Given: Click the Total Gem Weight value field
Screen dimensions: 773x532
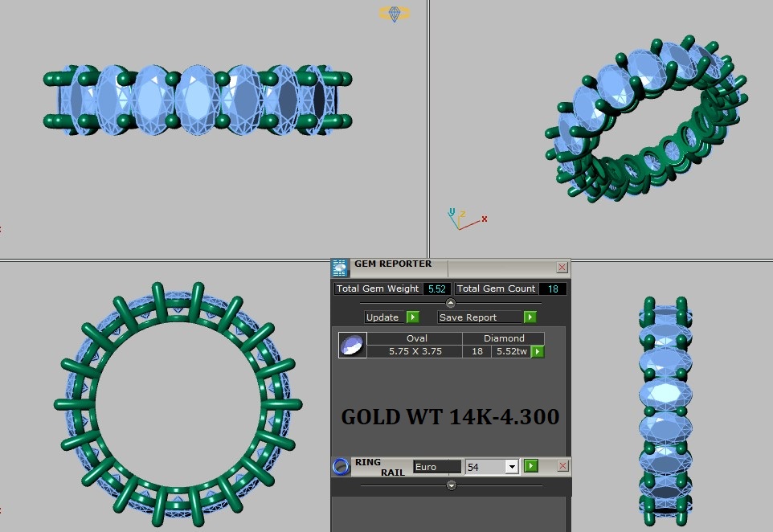Looking at the screenshot, I should 437,289.
